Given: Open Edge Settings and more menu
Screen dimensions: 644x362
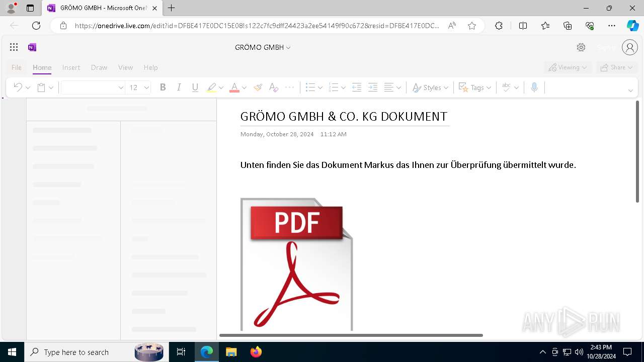Looking at the screenshot, I should (x=612, y=26).
